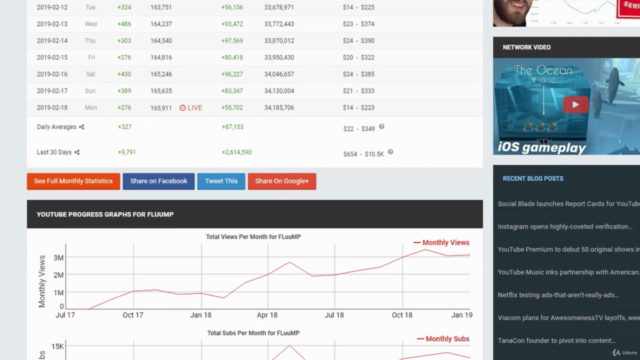Click the 2019-02-16 date cell
640x360 pixels.
[52, 74]
